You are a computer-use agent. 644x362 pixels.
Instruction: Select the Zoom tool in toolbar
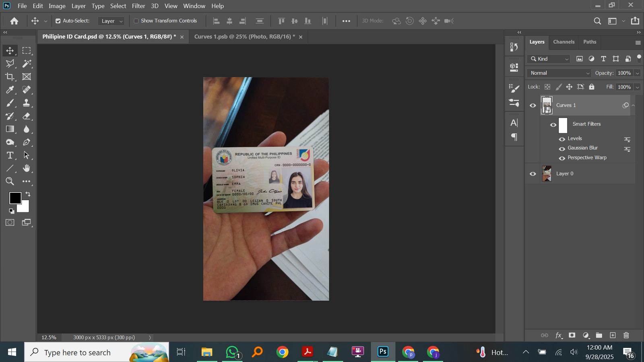coord(10,181)
